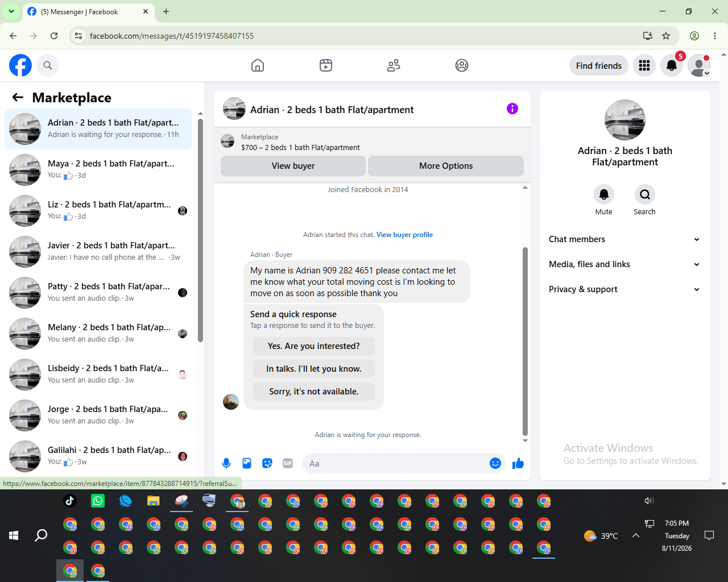Viewport: 728px width, 582px height.
Task: Click the install app icon in address bar
Action: [x=648, y=36]
